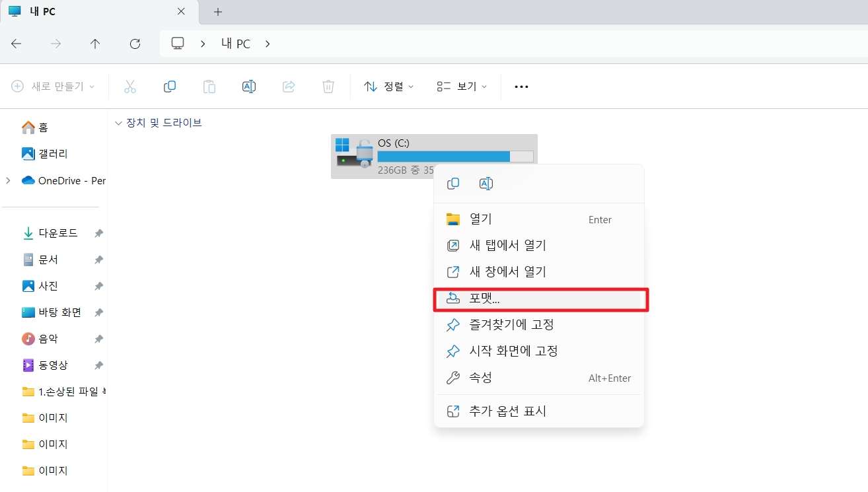Viewport: 868px width, 492px height.
Task: Go up one folder level
Action: (95, 44)
